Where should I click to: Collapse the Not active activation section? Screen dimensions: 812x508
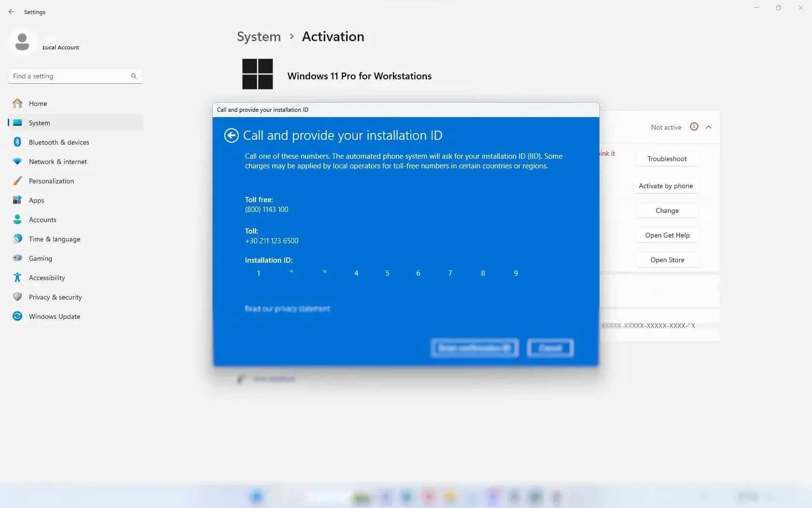coord(709,127)
